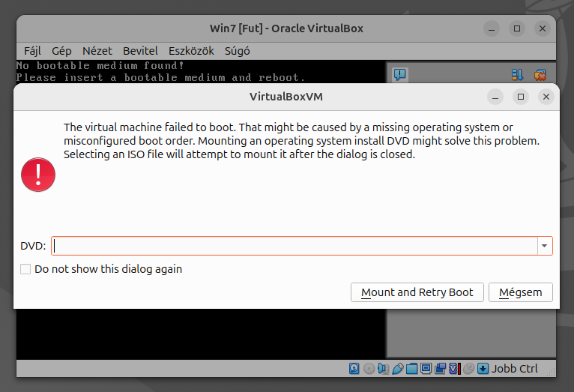
Task: Click the Mégsem button
Action: (521, 292)
